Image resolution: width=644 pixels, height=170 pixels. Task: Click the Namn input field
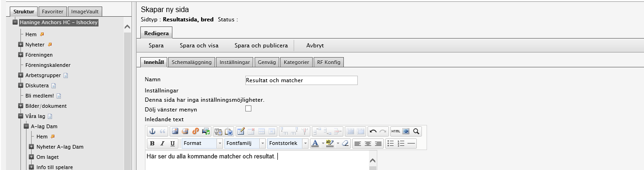pos(301,80)
